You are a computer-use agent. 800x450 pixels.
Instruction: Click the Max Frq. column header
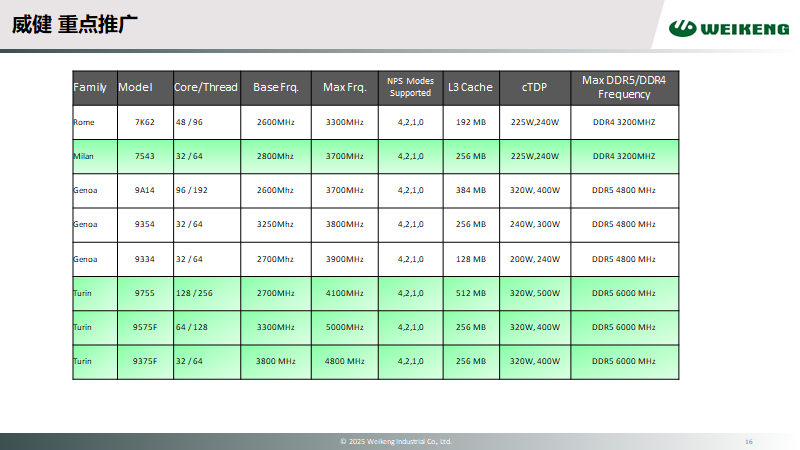click(344, 88)
